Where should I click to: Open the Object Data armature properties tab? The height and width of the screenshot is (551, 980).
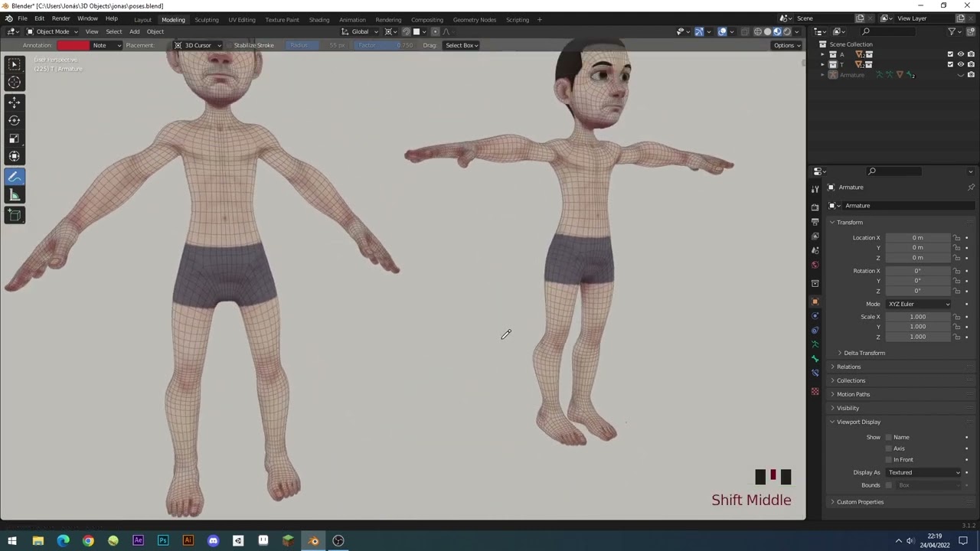pyautogui.click(x=815, y=344)
